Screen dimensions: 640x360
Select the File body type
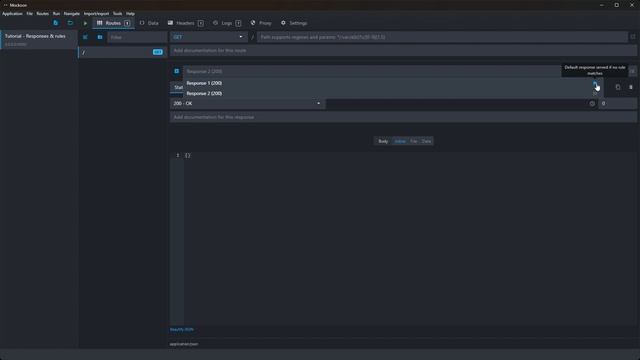(413, 141)
